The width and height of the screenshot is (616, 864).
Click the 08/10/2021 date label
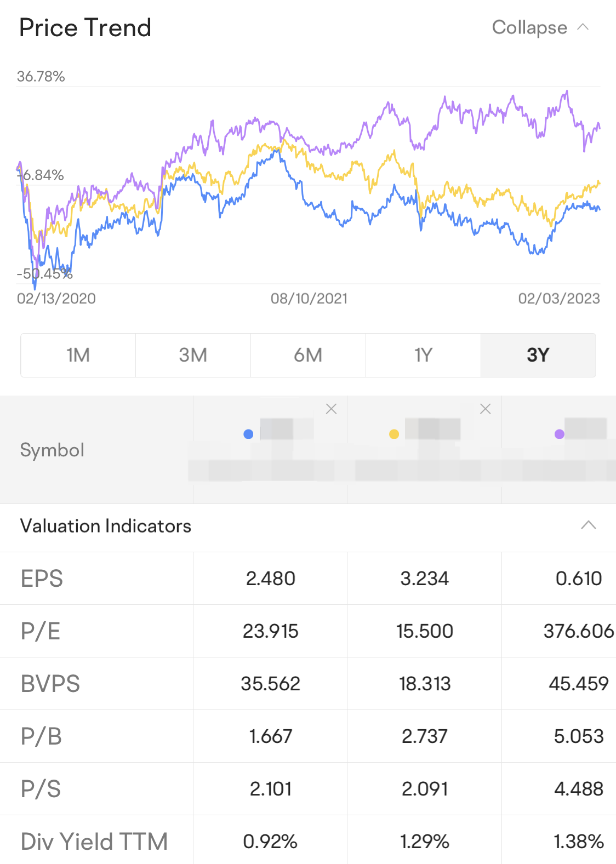tap(309, 299)
